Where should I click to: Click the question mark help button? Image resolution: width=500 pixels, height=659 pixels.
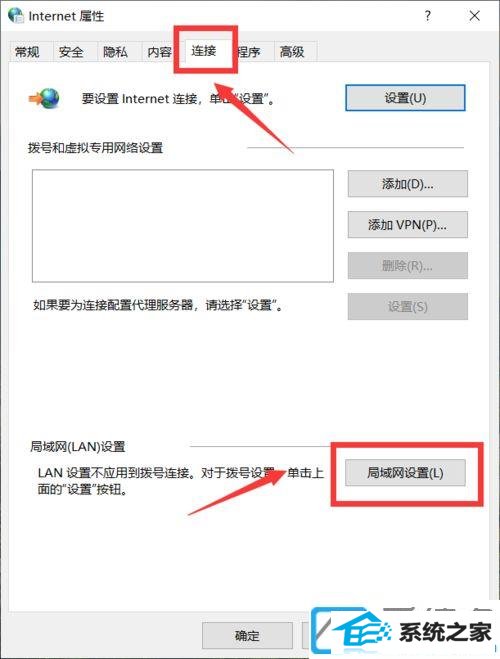[x=427, y=16]
